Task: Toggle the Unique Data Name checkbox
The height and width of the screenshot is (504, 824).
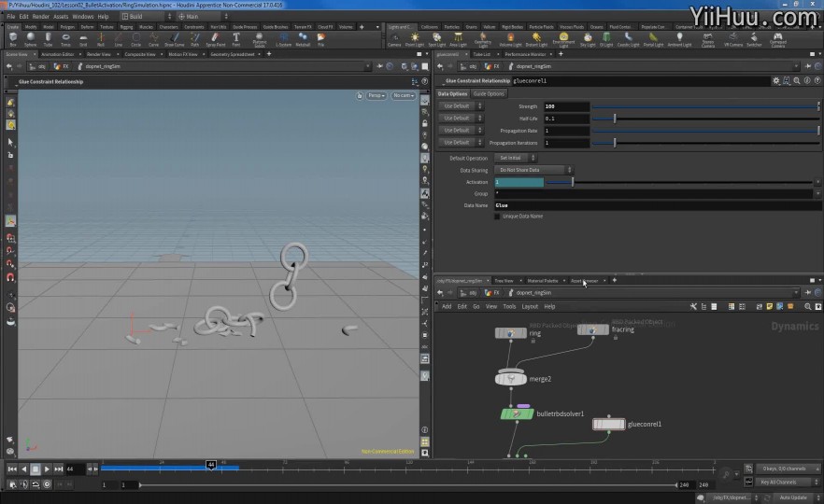Action: pos(497,217)
